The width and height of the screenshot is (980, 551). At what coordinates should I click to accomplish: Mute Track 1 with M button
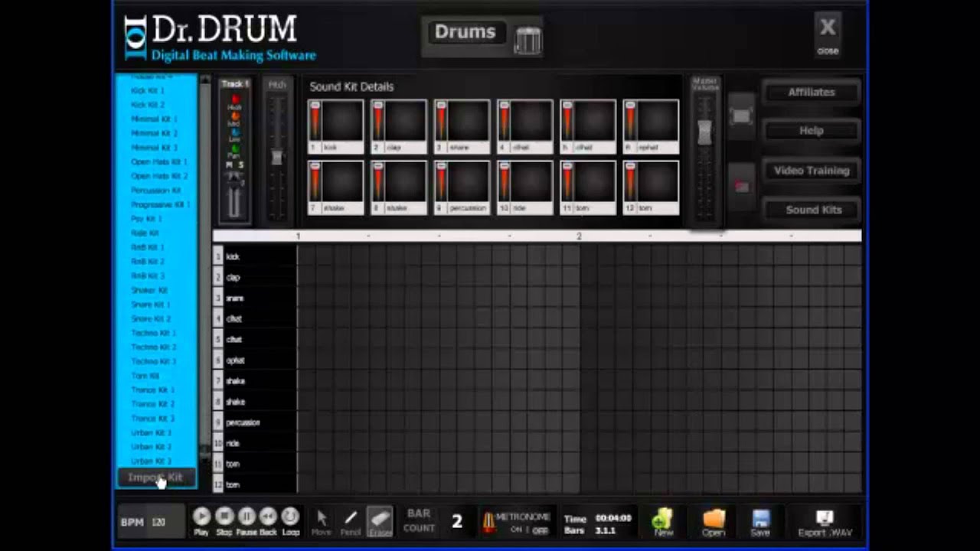click(229, 165)
